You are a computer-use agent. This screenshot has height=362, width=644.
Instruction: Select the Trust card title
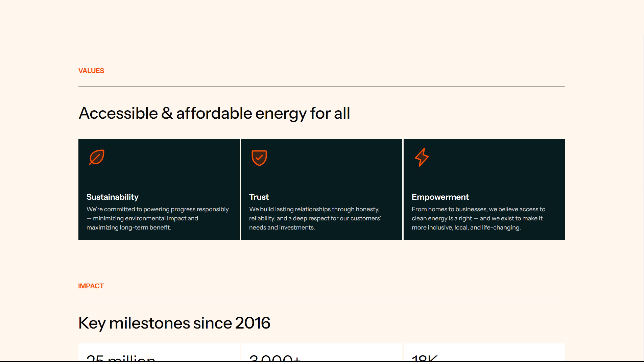pos(259,197)
